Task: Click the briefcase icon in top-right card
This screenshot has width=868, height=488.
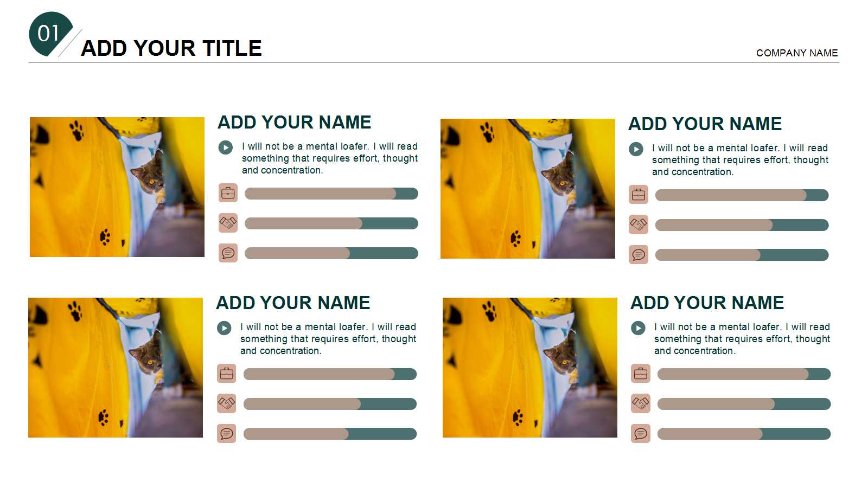Action: 639,195
